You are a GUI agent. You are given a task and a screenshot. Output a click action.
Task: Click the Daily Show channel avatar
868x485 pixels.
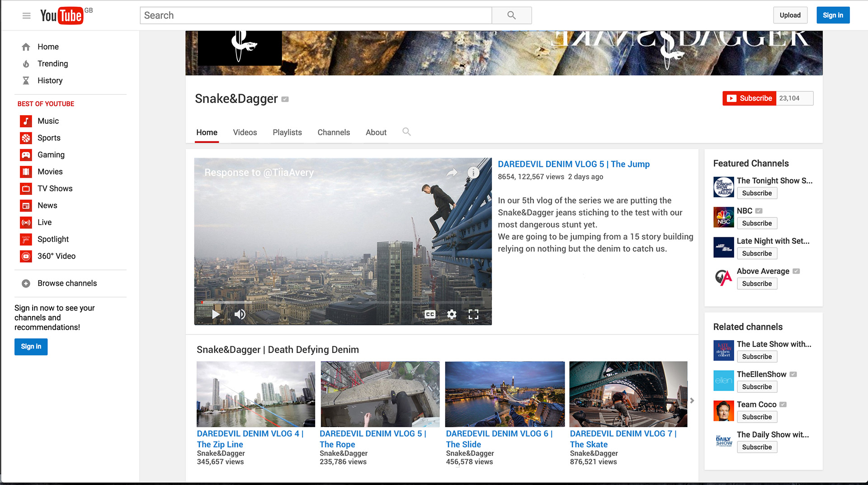(x=723, y=441)
